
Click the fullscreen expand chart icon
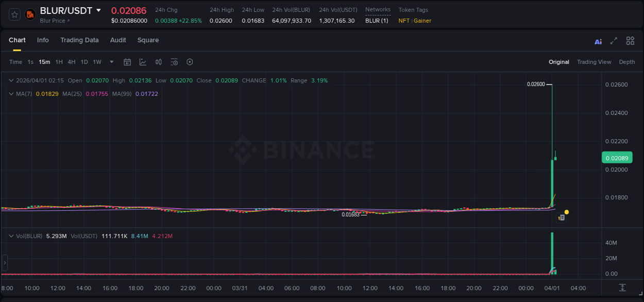pos(613,41)
